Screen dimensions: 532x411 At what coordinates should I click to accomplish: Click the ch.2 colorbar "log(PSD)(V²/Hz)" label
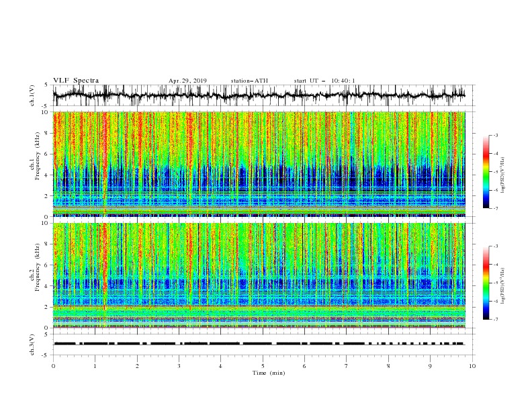(503, 285)
